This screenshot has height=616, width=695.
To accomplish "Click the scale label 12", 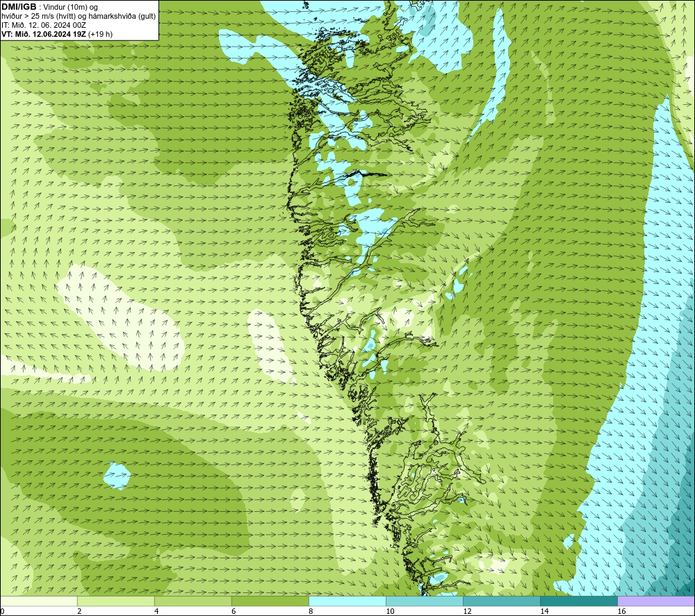I will pos(467,611).
